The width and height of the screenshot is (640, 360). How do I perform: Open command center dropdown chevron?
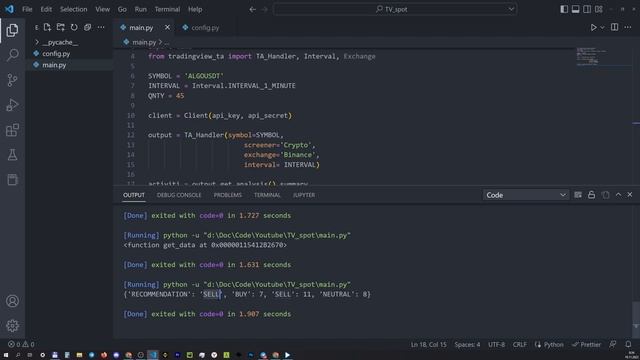point(511,9)
